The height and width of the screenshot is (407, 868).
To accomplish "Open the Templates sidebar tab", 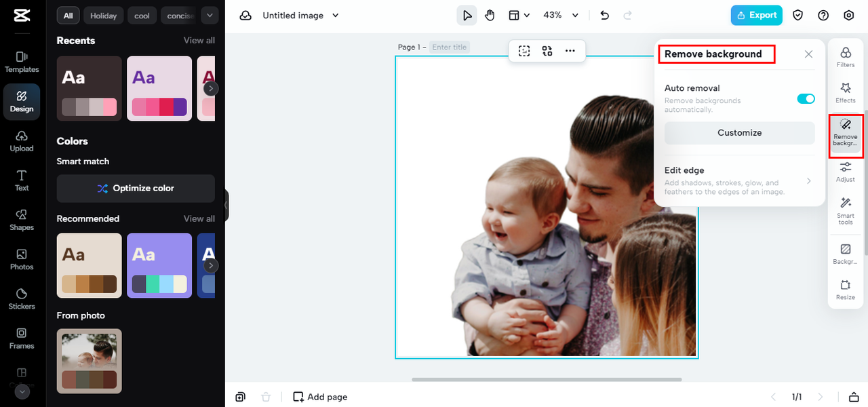I will tap(22, 62).
